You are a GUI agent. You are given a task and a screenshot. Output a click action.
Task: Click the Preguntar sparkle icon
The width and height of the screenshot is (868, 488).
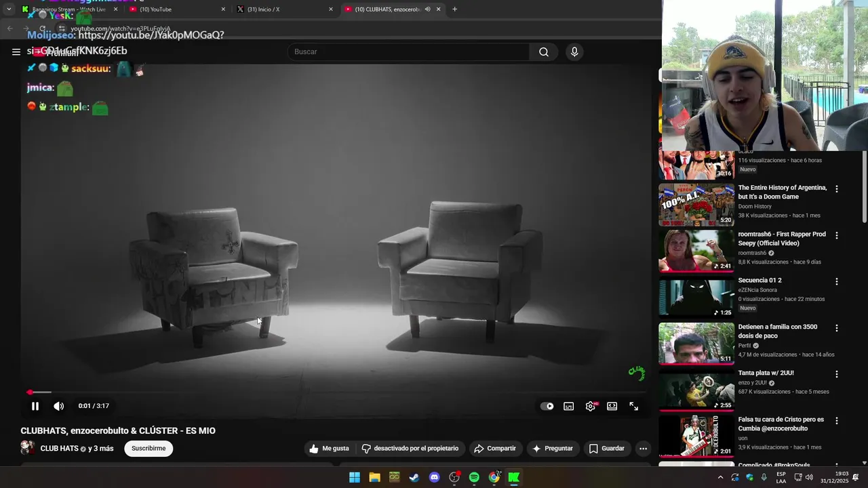pyautogui.click(x=536, y=449)
